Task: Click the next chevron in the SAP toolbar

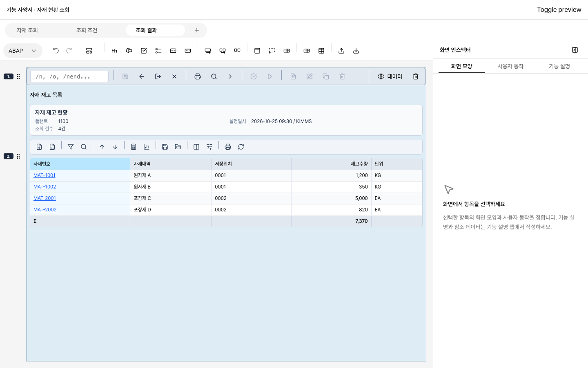Action: click(230, 76)
